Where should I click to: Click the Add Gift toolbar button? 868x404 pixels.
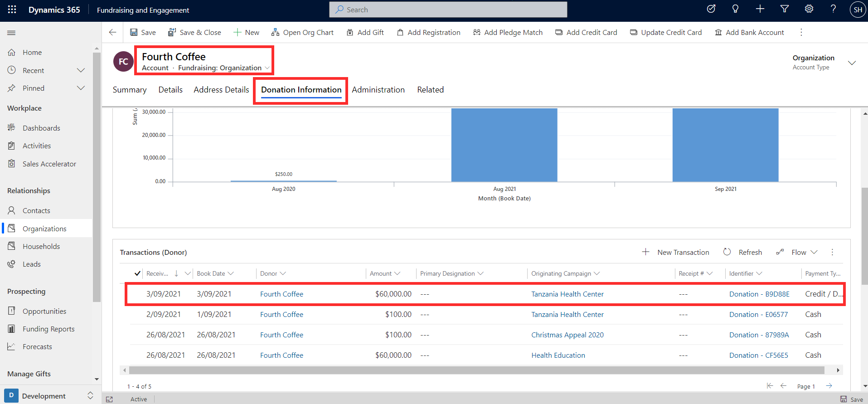(x=365, y=32)
